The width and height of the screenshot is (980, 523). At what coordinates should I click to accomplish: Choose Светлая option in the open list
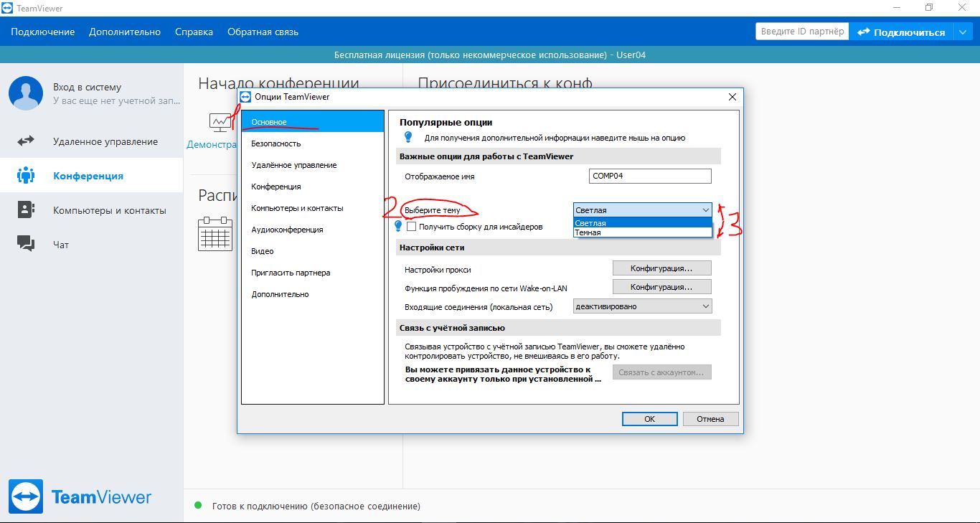(643, 223)
